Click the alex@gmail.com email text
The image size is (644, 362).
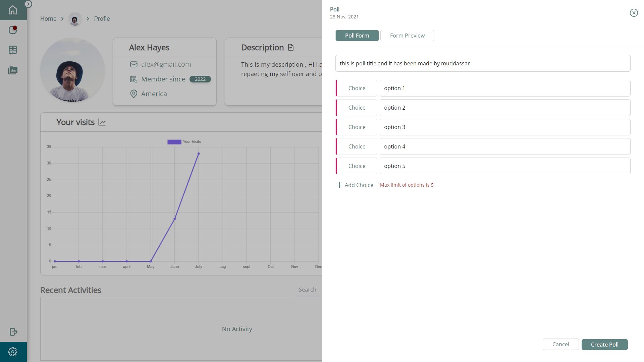(166, 64)
